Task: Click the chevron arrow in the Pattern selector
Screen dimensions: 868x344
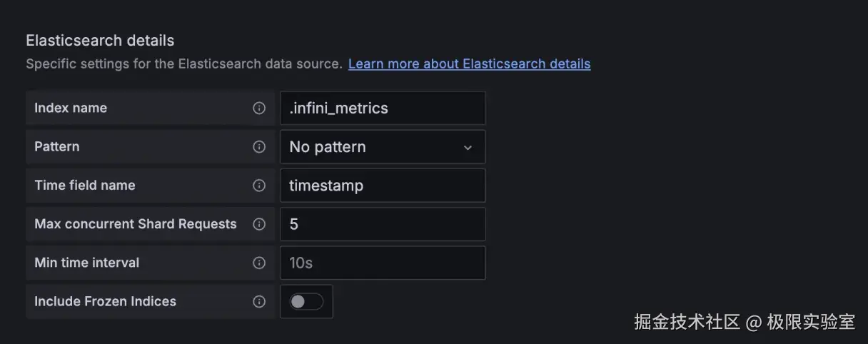Action: 468,148
